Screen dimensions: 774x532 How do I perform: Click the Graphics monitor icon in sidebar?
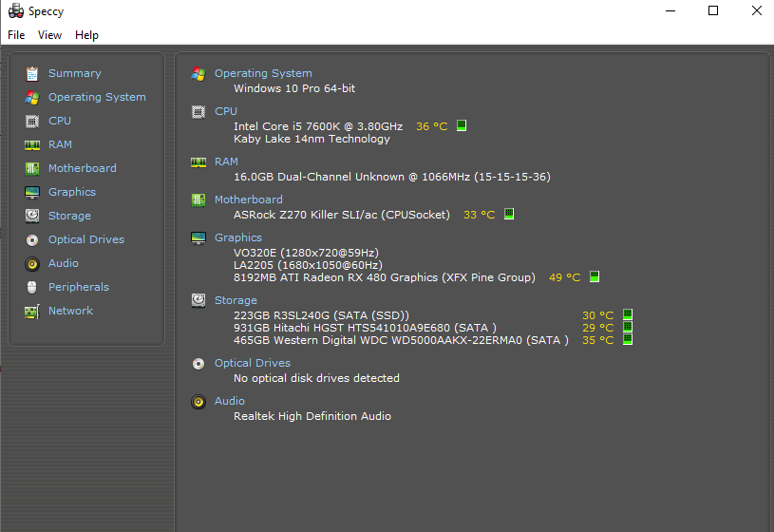click(x=32, y=192)
